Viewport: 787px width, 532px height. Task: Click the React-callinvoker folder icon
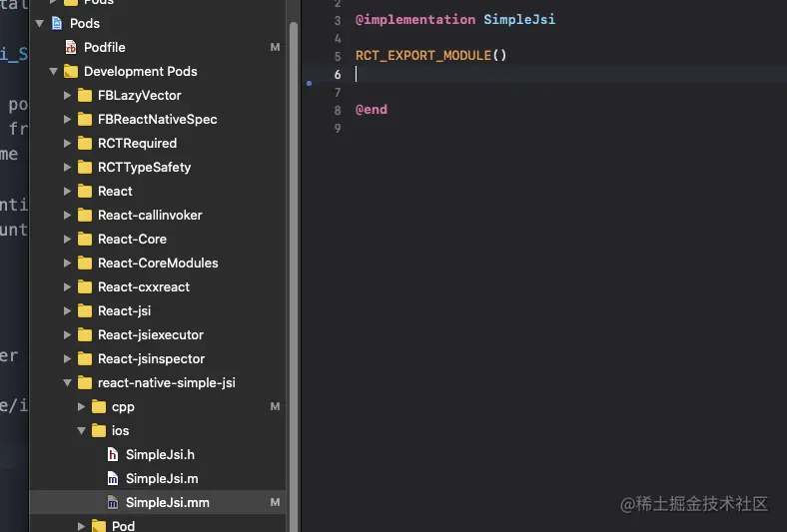tap(85, 216)
